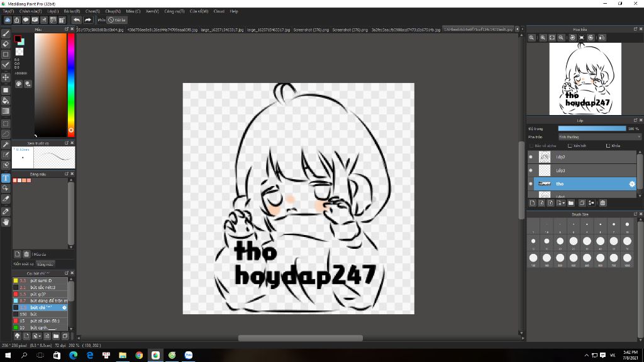
Task: Click the transparent color swatch
Action: coord(19,52)
